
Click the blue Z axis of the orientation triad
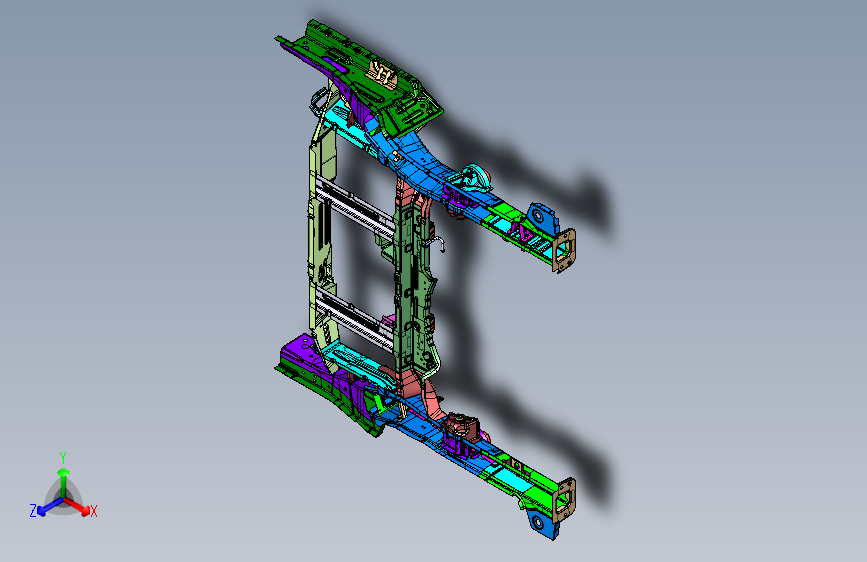click(x=51, y=506)
